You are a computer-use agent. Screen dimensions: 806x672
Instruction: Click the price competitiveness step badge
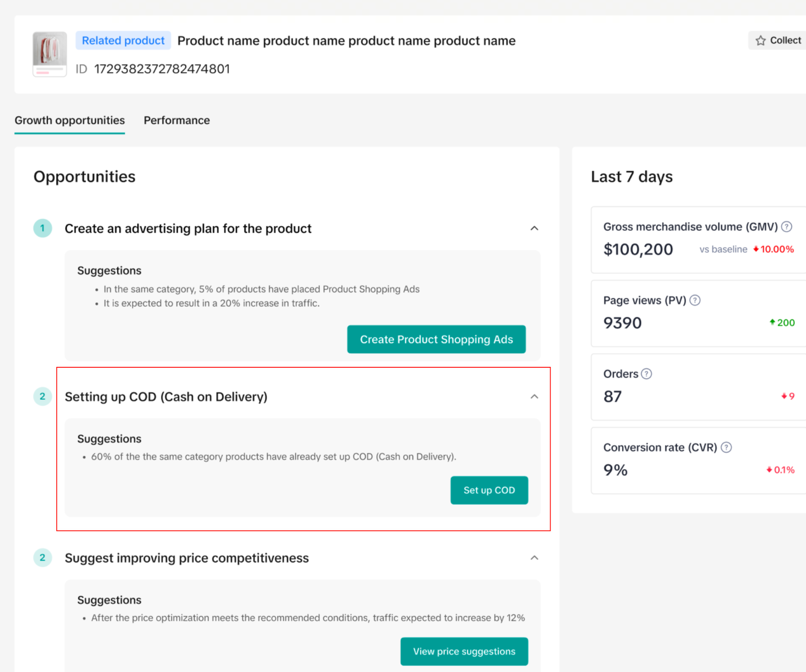click(x=42, y=558)
